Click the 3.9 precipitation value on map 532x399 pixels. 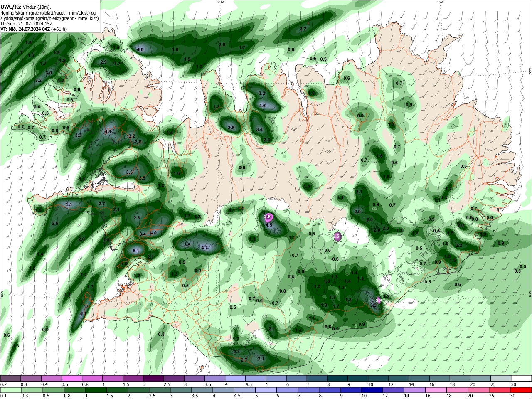tap(373, 305)
